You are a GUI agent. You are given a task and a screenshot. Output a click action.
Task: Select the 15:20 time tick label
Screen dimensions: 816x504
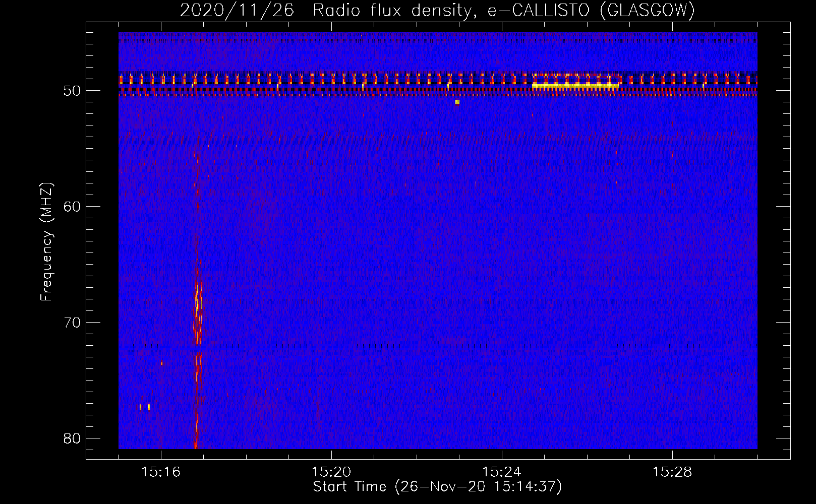(x=331, y=472)
